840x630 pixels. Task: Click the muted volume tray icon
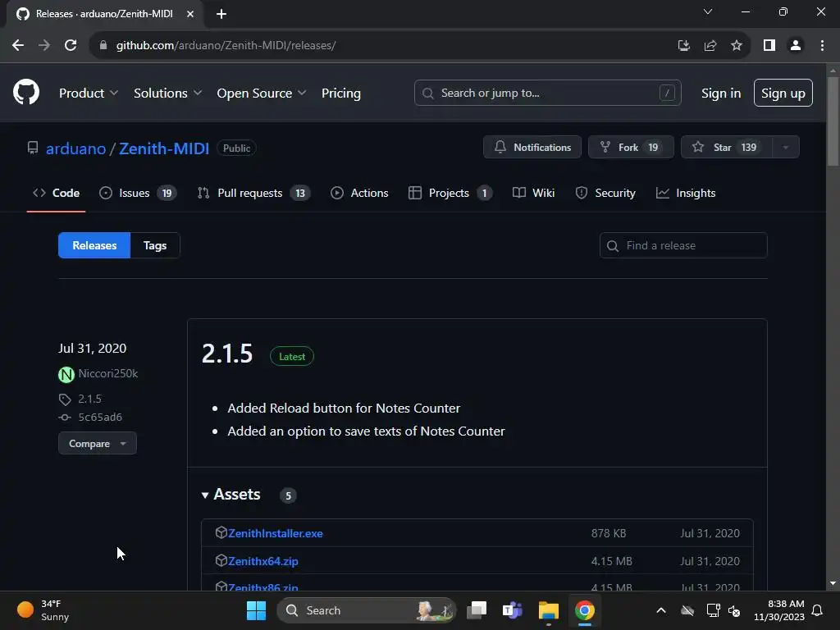point(734,610)
